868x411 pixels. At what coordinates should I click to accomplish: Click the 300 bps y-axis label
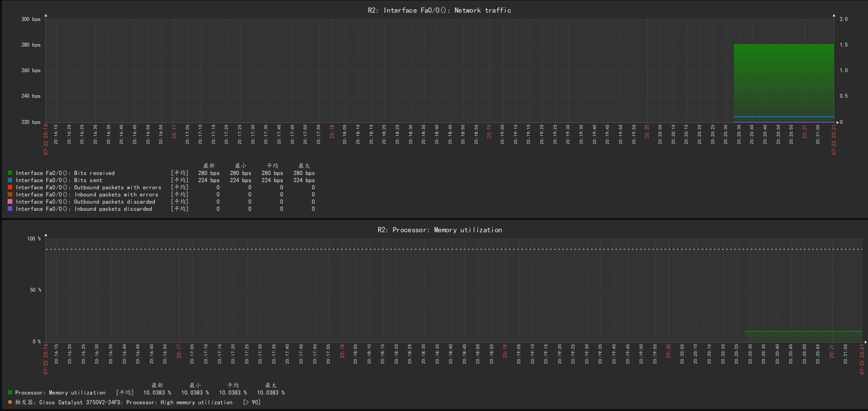point(31,19)
